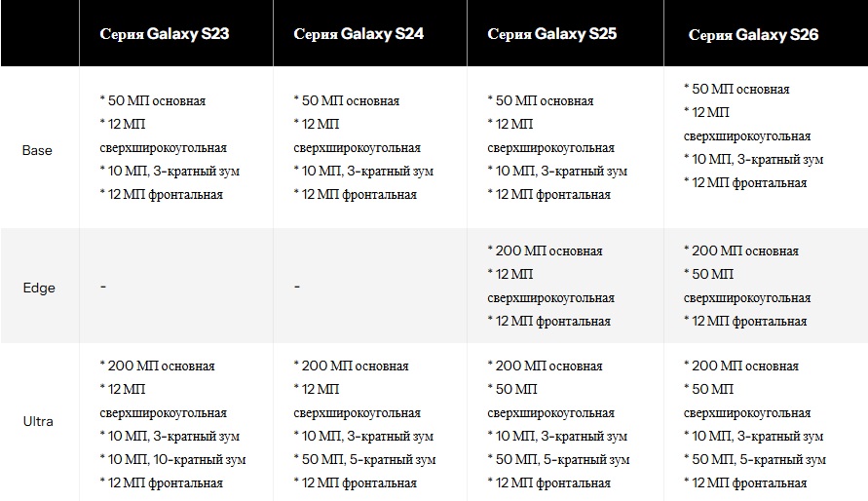The width and height of the screenshot is (868, 501).
Task: Click 50 МП основная in S23 Base cell
Action: tap(153, 100)
